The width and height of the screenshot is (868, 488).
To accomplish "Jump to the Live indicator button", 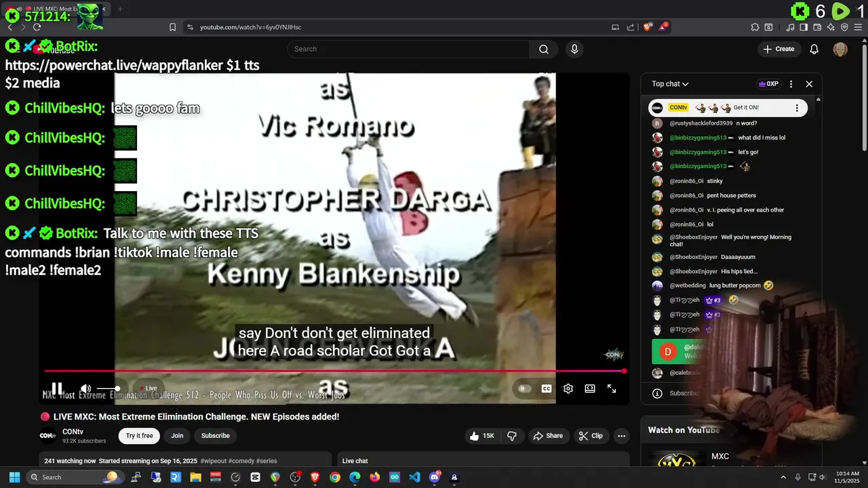I will 149,388.
